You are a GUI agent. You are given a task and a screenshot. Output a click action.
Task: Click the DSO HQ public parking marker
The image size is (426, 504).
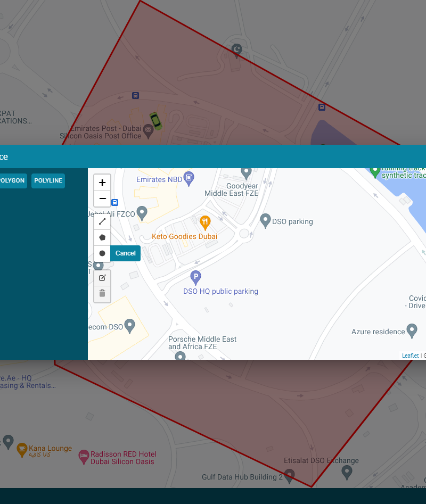point(195,277)
